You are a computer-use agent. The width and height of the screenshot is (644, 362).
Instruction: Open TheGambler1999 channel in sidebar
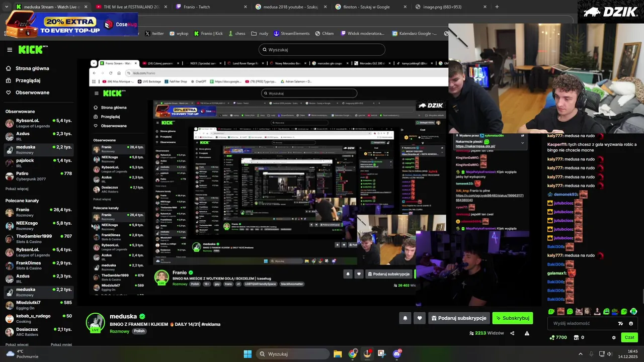point(39,239)
